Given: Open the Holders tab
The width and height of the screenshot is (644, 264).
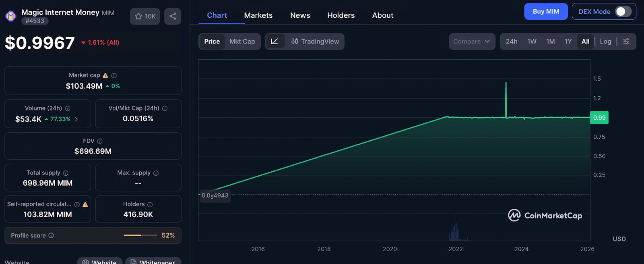Looking at the screenshot, I should click(341, 15).
